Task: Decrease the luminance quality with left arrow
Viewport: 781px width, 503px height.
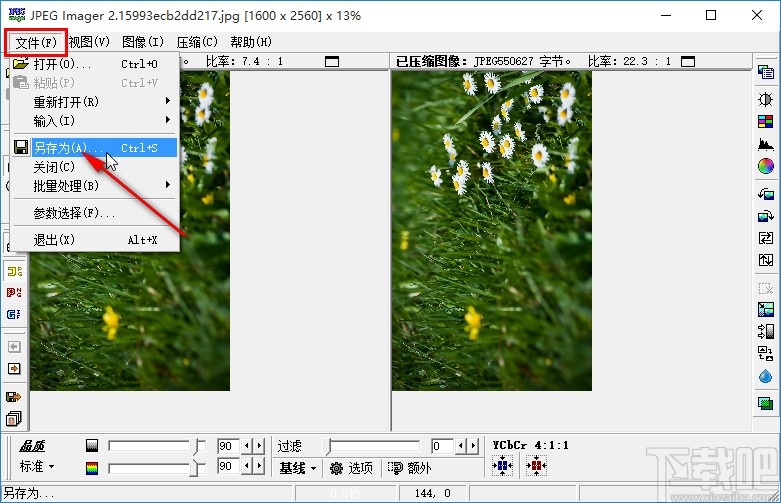Action: 247,445
